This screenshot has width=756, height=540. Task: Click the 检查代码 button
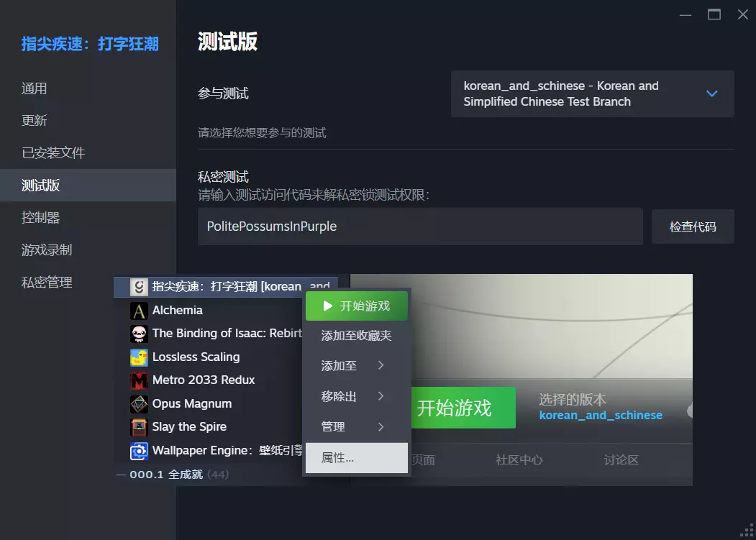coord(693,226)
